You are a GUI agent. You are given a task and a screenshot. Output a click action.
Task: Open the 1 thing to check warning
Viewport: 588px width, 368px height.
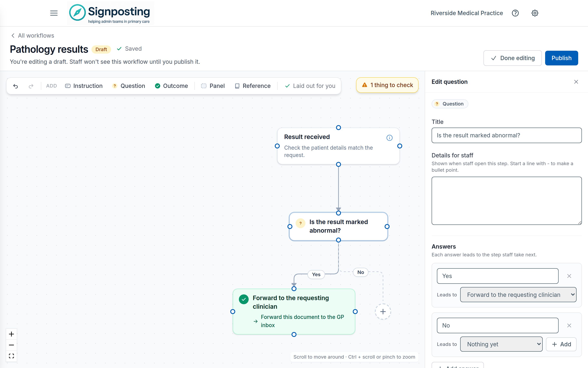coord(387,85)
